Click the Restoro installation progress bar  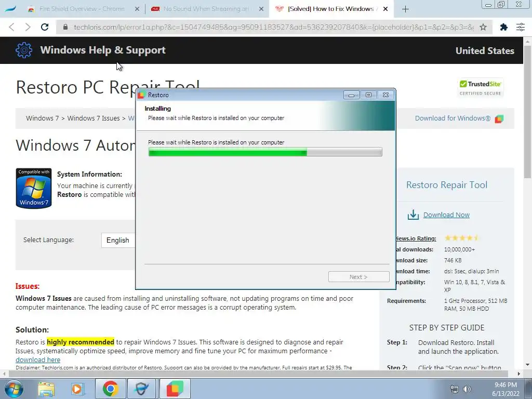[x=265, y=152]
